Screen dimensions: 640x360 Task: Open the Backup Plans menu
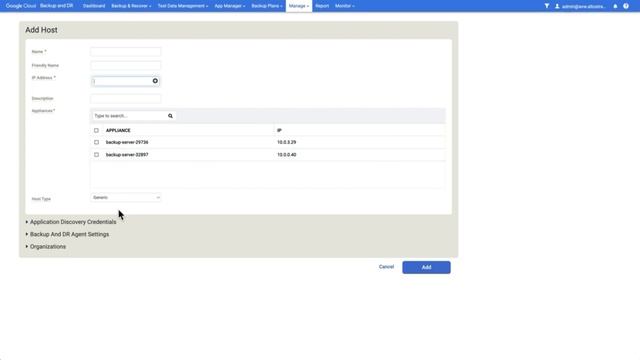click(x=267, y=6)
